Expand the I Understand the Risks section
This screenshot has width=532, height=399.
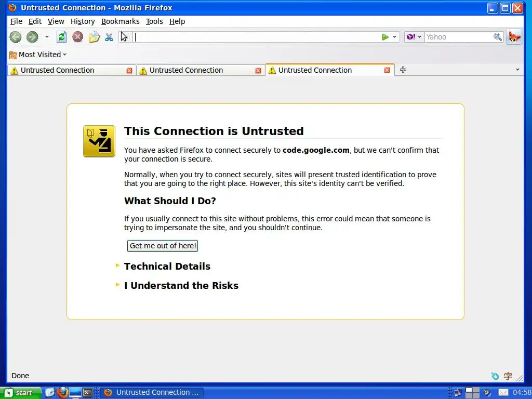pyautogui.click(x=181, y=286)
